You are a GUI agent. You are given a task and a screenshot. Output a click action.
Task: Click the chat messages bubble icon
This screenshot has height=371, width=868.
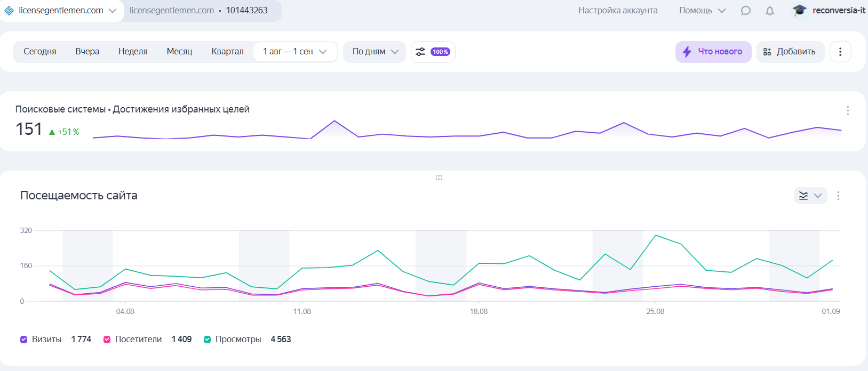[x=745, y=11]
